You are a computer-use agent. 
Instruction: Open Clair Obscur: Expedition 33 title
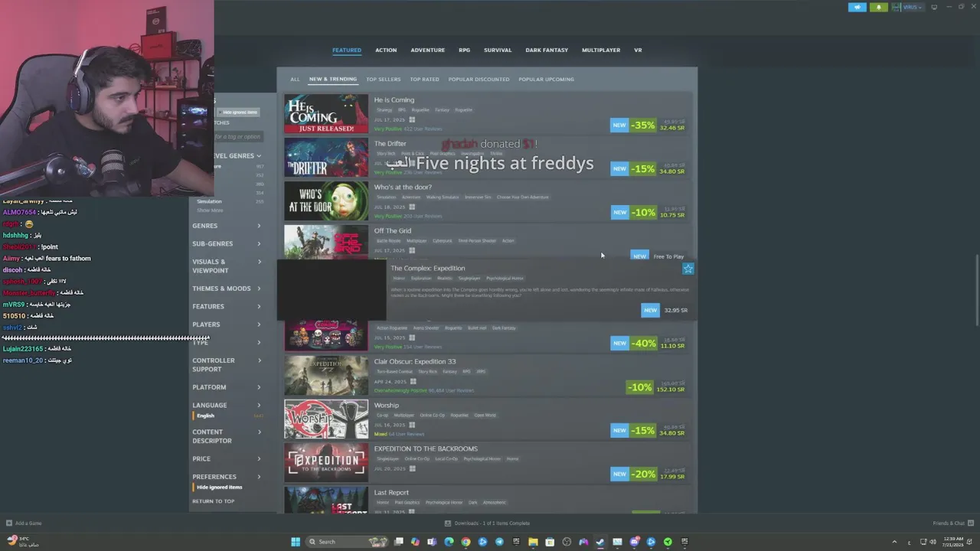coord(415,362)
